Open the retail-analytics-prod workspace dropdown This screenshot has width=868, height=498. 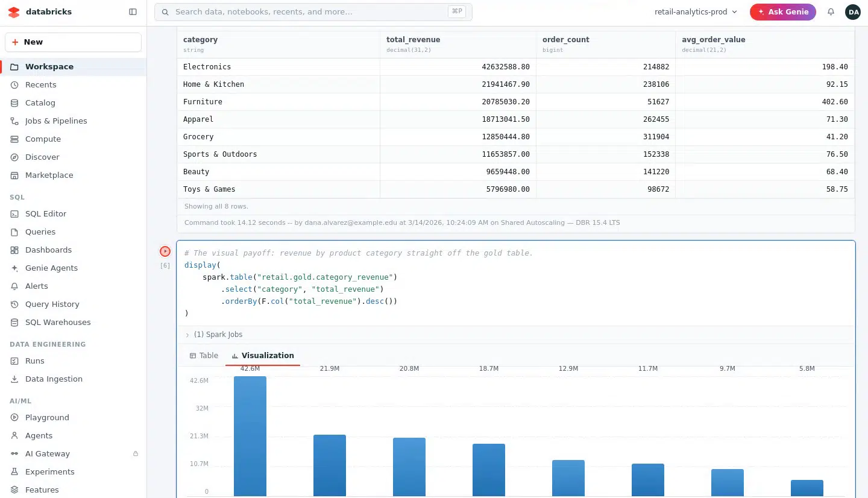click(x=696, y=12)
